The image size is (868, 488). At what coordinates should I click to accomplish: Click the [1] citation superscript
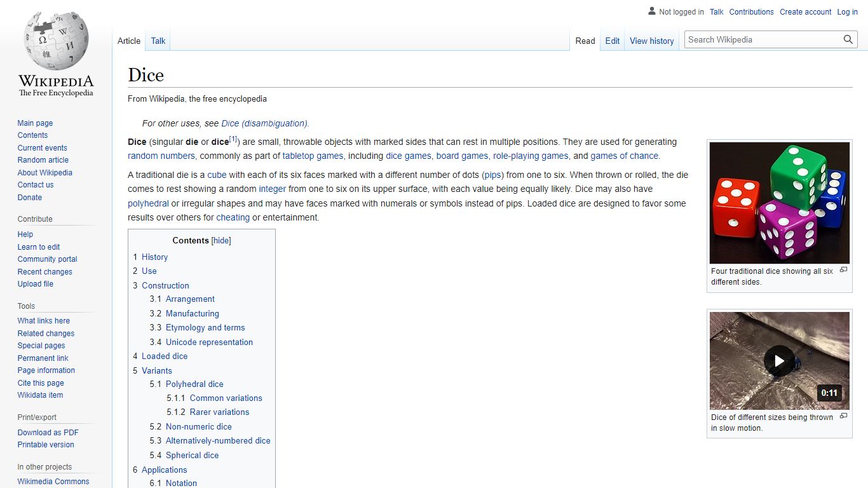[233, 139]
